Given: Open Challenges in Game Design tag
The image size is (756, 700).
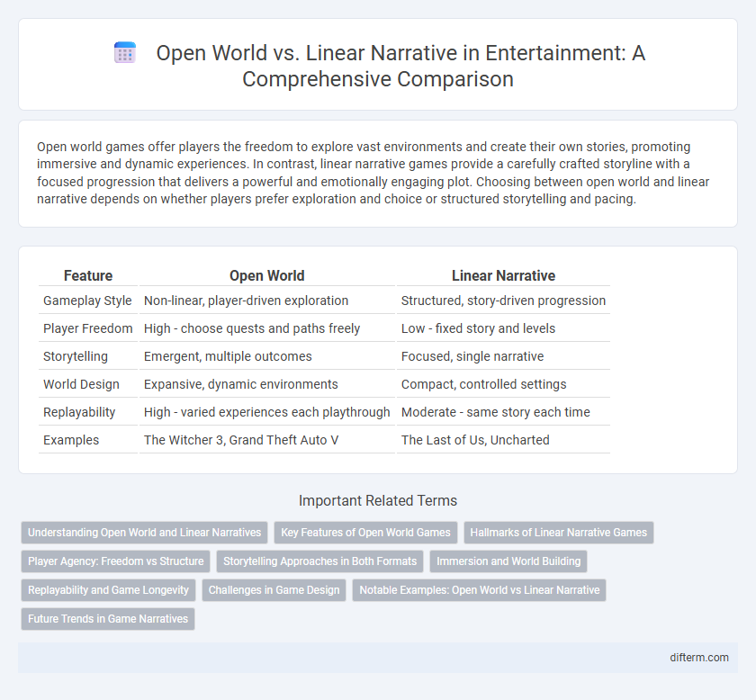Looking at the screenshot, I should tap(274, 590).
